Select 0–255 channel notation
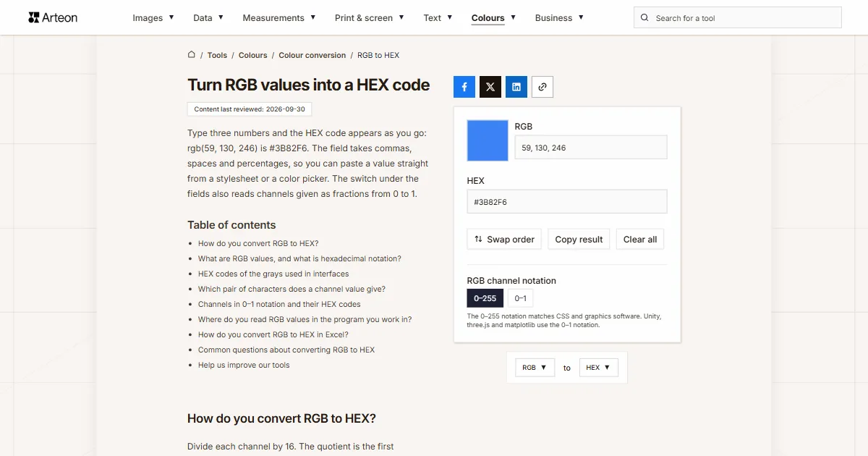 [485, 298]
